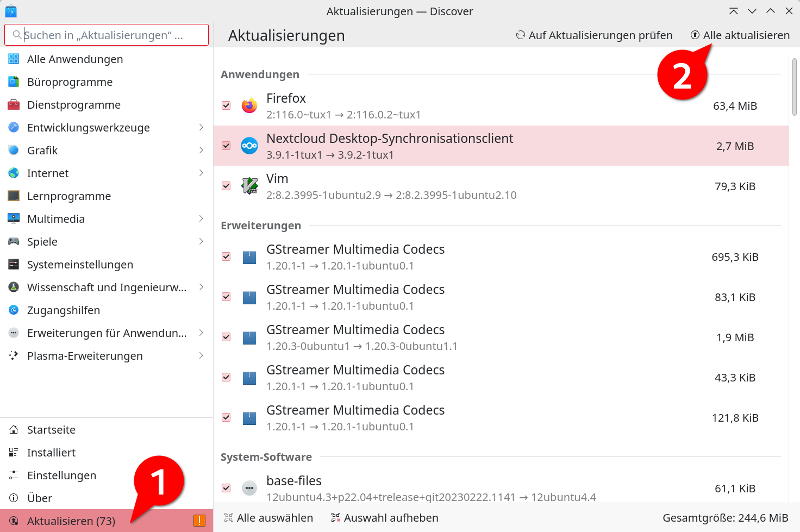Viewport: 800px width, 532px height.
Task: Open the Spiele category icon
Action: (x=13, y=241)
